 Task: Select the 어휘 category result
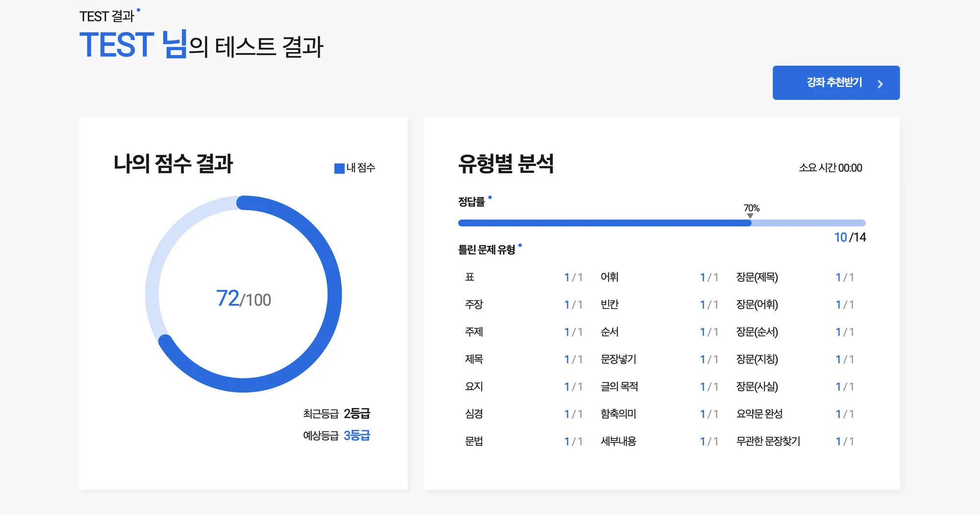612,277
